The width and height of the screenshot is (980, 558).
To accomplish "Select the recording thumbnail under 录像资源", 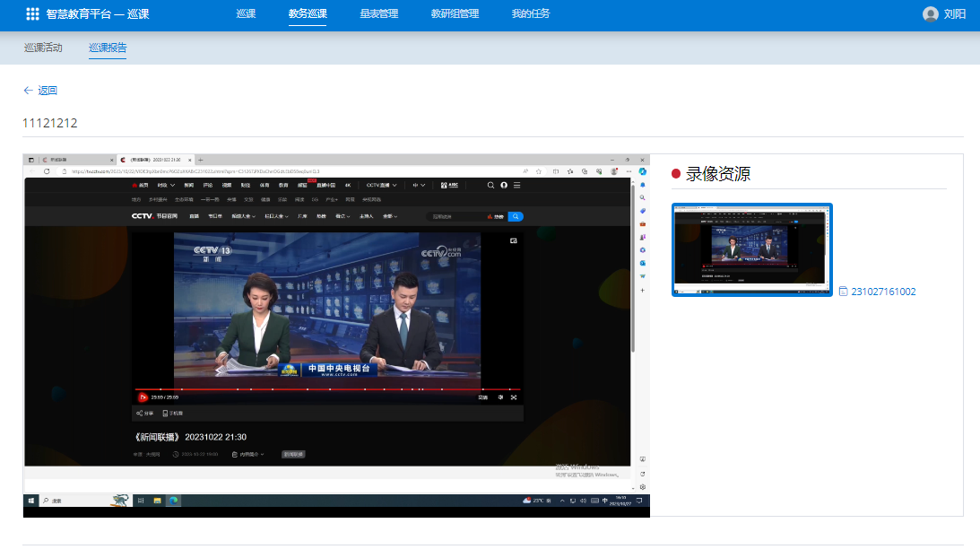I will click(751, 249).
